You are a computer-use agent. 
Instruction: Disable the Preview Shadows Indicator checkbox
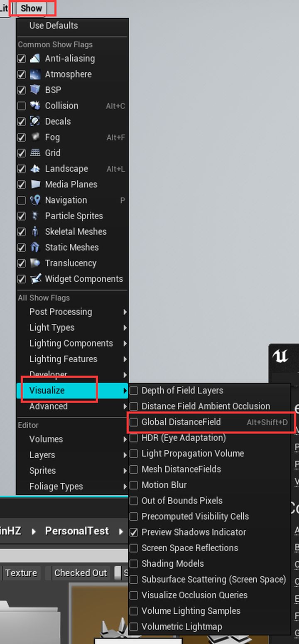134,532
